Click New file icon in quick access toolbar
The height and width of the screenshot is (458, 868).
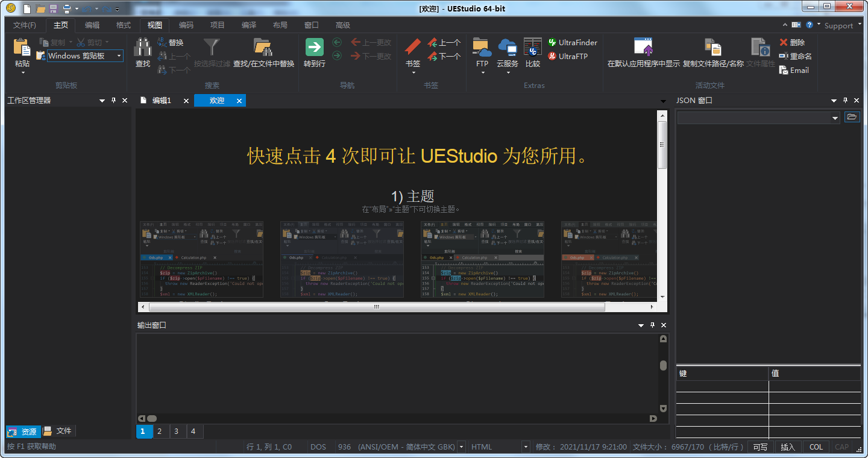pos(27,8)
